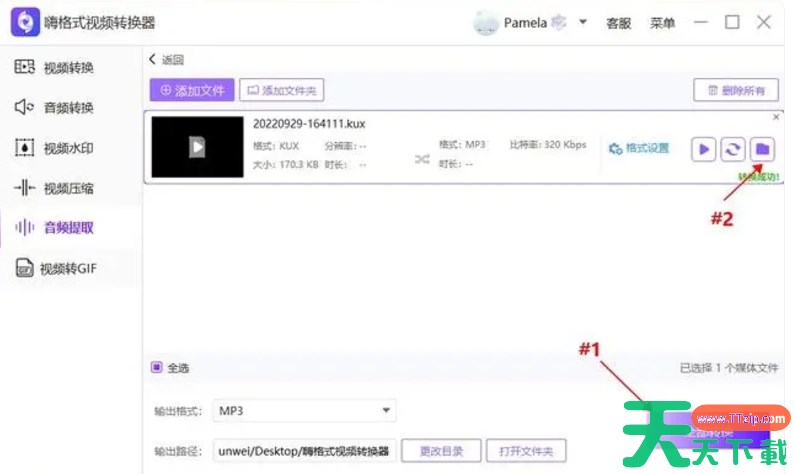This screenshot has width=795, height=474.
Task: Click the shuffle convert arrows icon
Action: point(422,159)
